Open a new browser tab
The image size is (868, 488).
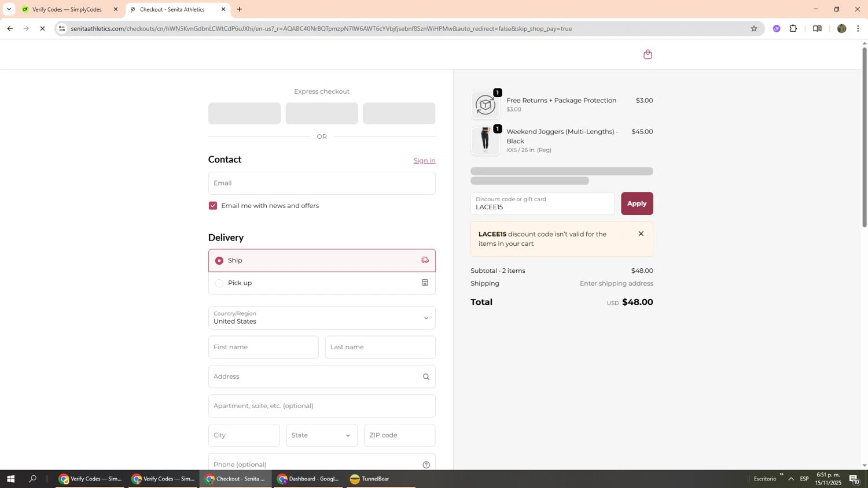(240, 9)
